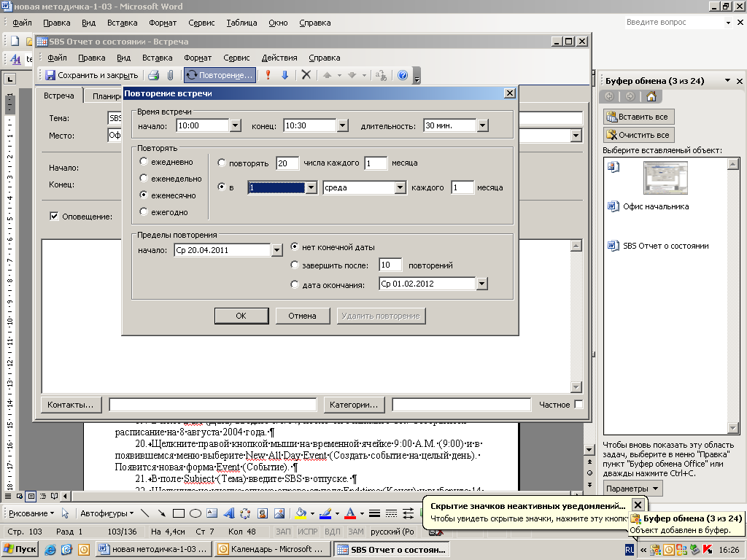Click the Dash Style icon in the Drawing toolbar
The image size is (747, 560).
click(x=391, y=513)
